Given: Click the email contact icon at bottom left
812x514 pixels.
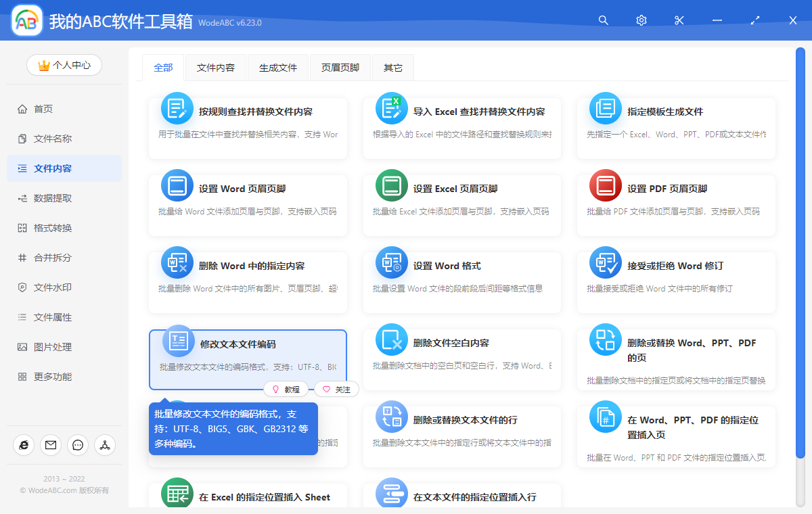Looking at the screenshot, I should point(50,445).
